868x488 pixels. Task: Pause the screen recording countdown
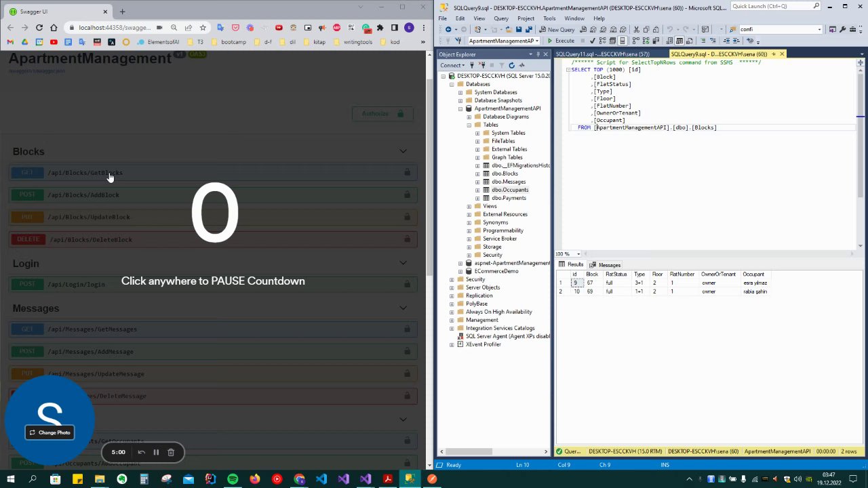point(155,452)
